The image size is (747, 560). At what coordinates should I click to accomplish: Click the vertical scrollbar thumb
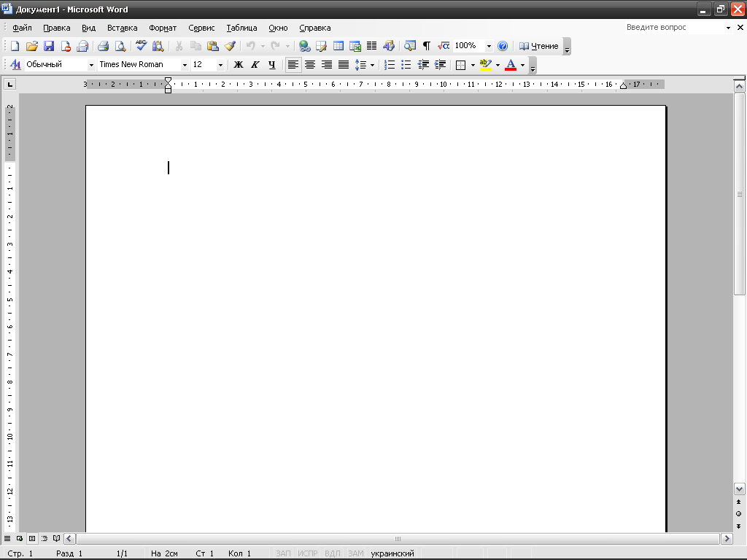tap(740, 194)
